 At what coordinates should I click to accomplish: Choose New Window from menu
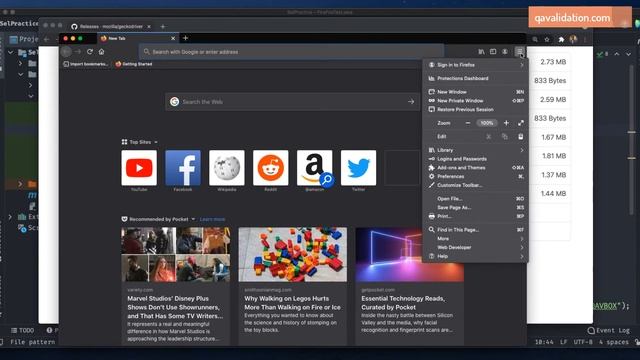tap(476, 92)
